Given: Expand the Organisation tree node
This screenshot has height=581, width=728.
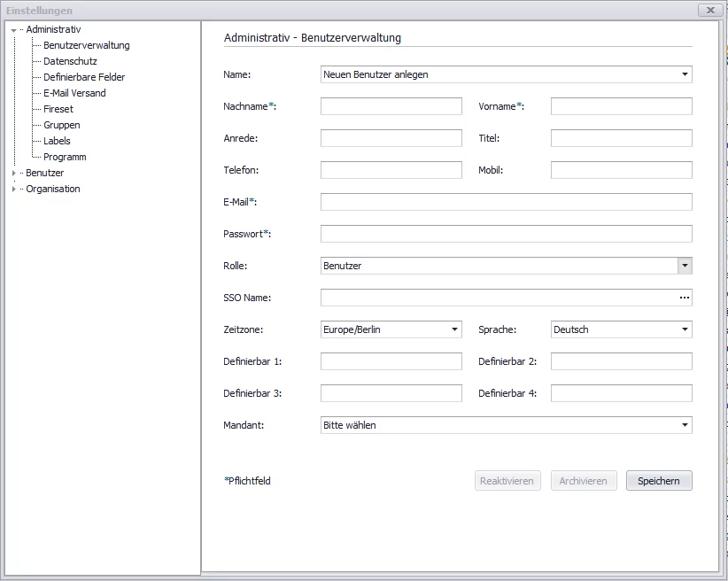Looking at the screenshot, I should click(13, 190).
